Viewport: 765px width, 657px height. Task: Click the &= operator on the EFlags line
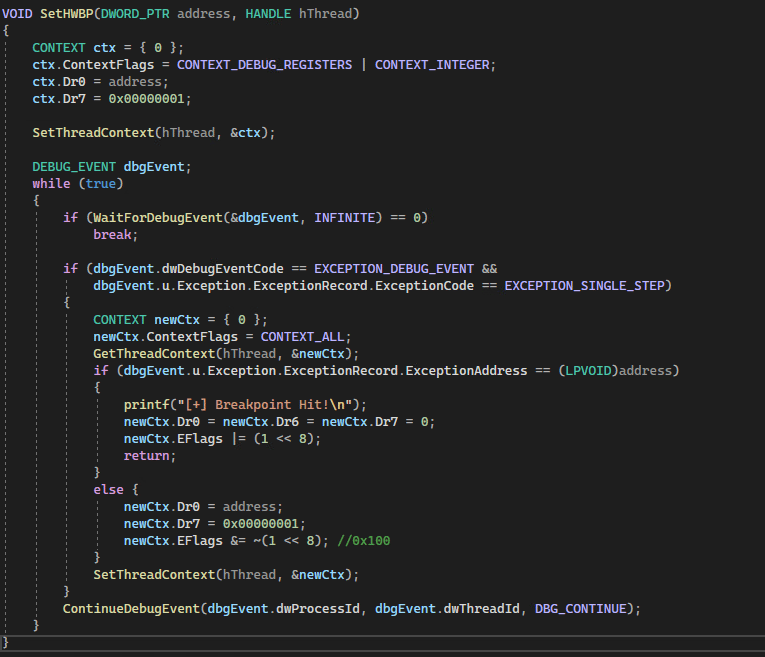238,541
